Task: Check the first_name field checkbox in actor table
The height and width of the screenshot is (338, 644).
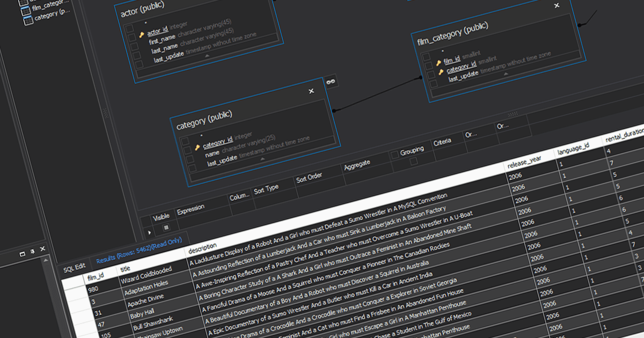Action: click(x=134, y=46)
